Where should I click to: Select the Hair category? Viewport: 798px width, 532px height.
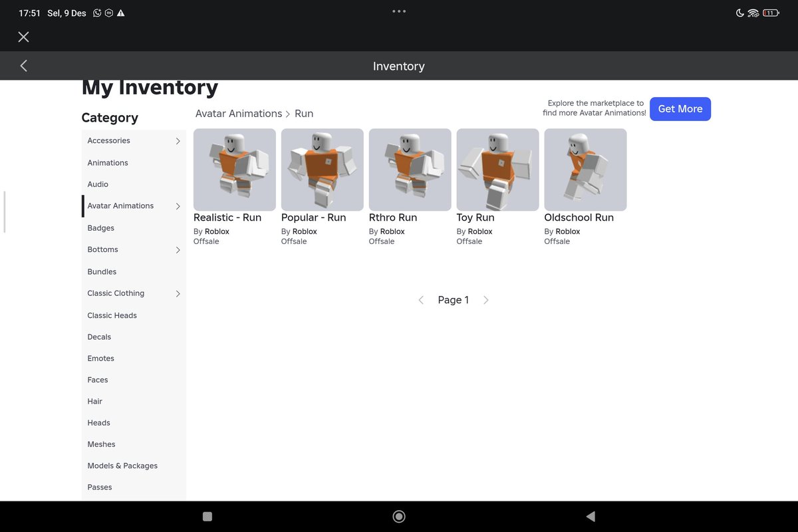tap(134, 402)
